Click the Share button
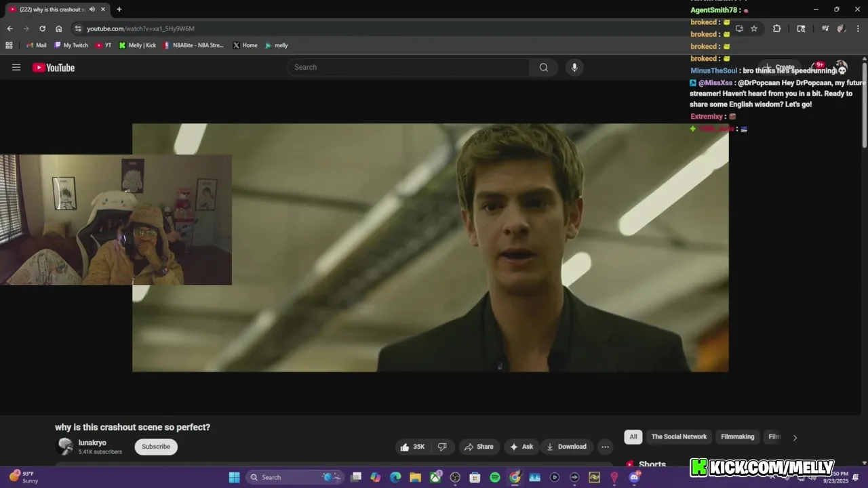This screenshot has height=488, width=868. (x=478, y=447)
